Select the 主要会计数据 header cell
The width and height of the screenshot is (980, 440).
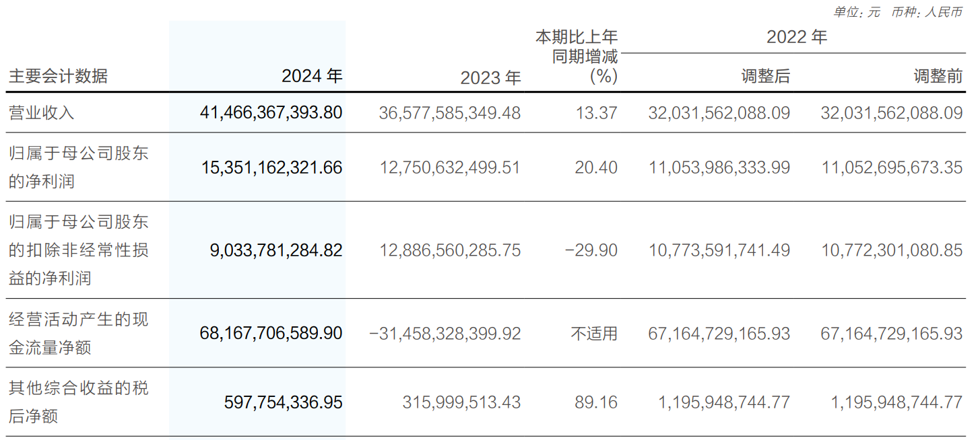click(58, 76)
